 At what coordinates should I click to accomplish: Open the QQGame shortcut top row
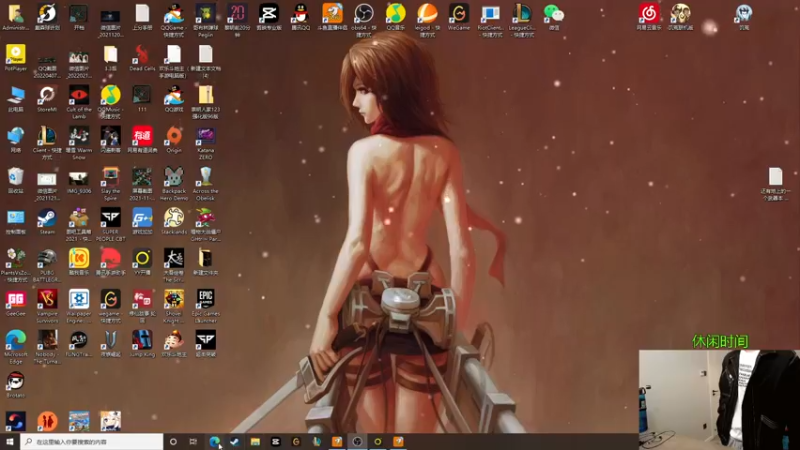(173, 21)
